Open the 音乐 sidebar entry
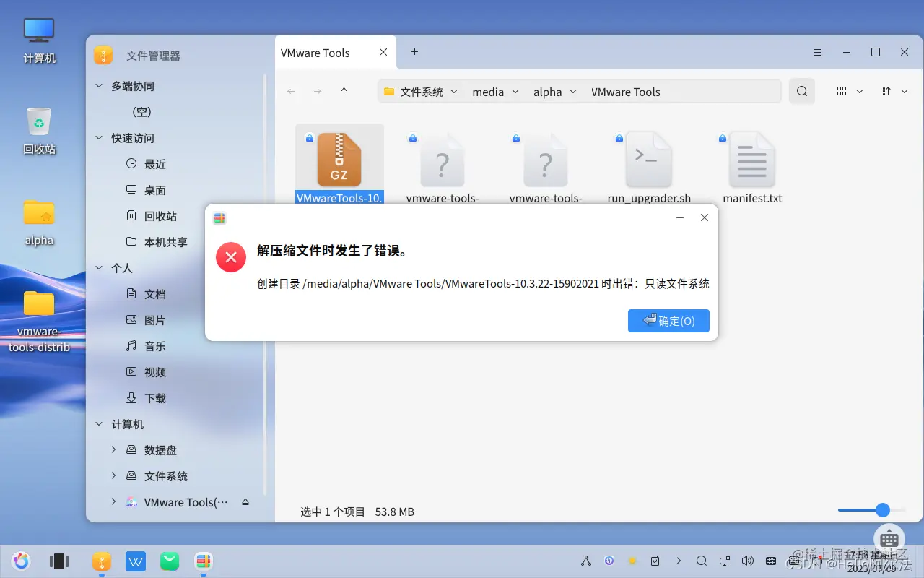The height and width of the screenshot is (578, 924). [154, 345]
